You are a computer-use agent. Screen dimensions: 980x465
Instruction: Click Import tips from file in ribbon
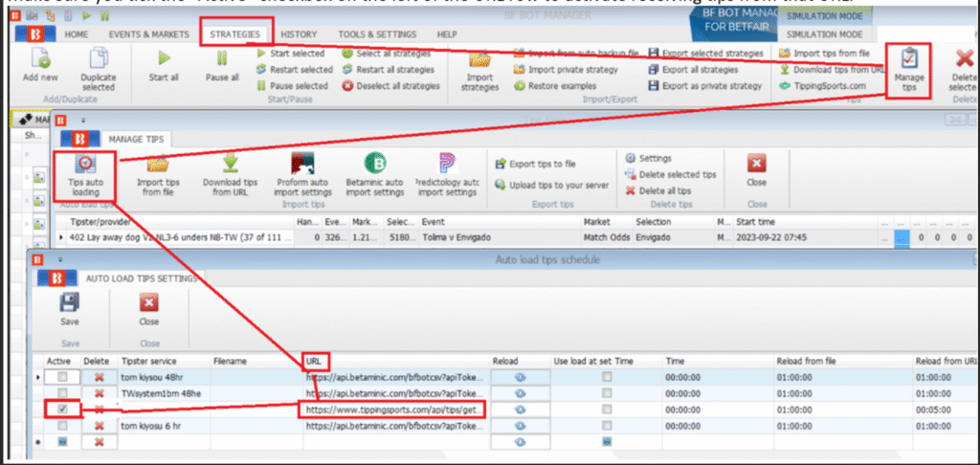824,54
